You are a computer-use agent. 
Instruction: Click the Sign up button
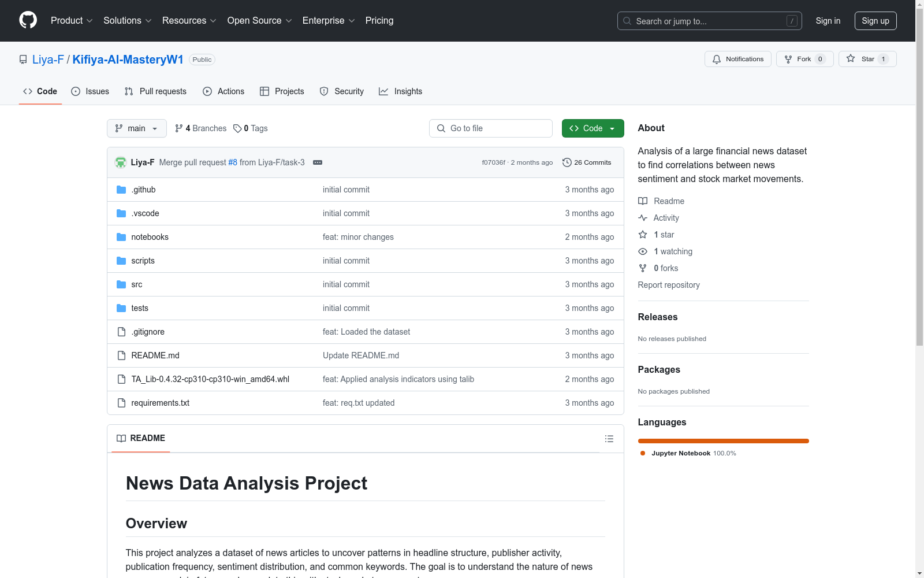click(875, 21)
